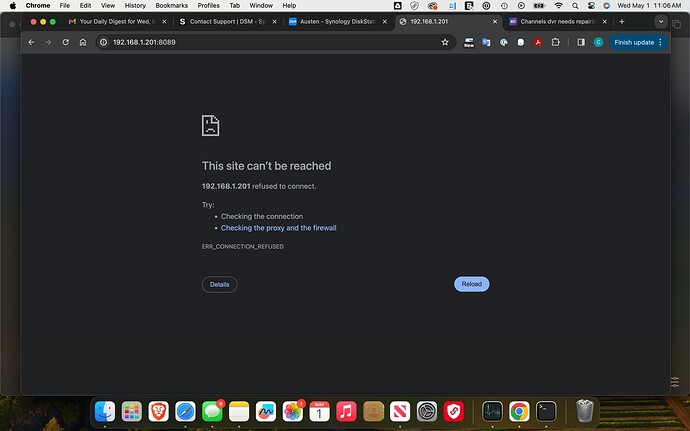Toggle the Chrome side panel
Viewport: 690px width, 431px height.
coord(580,42)
